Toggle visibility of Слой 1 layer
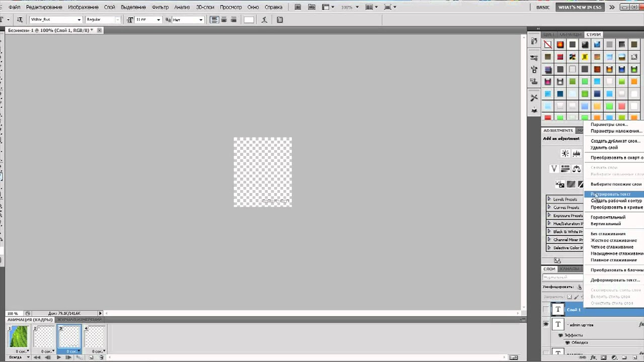Viewport: 644px width, 362px height. click(546, 310)
